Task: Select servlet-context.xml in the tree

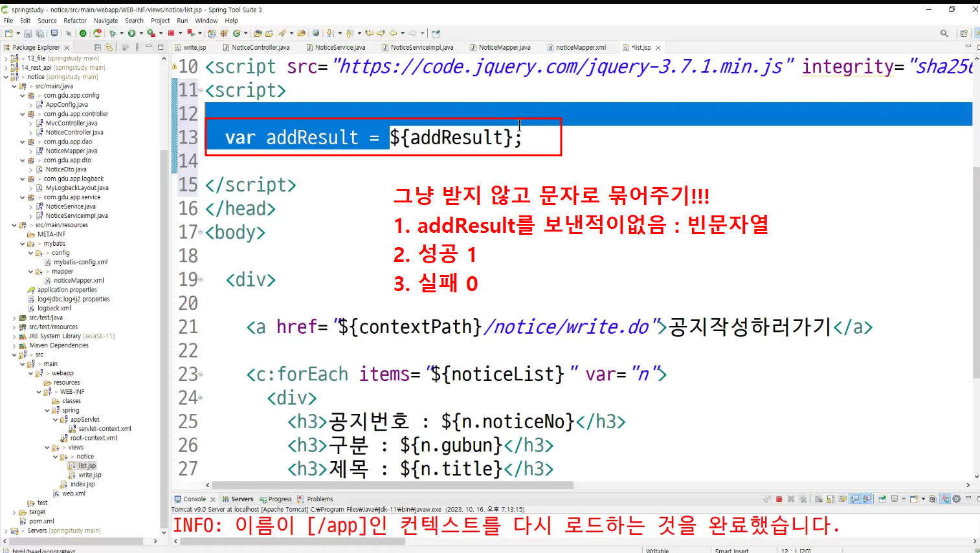Action: pyautogui.click(x=104, y=429)
